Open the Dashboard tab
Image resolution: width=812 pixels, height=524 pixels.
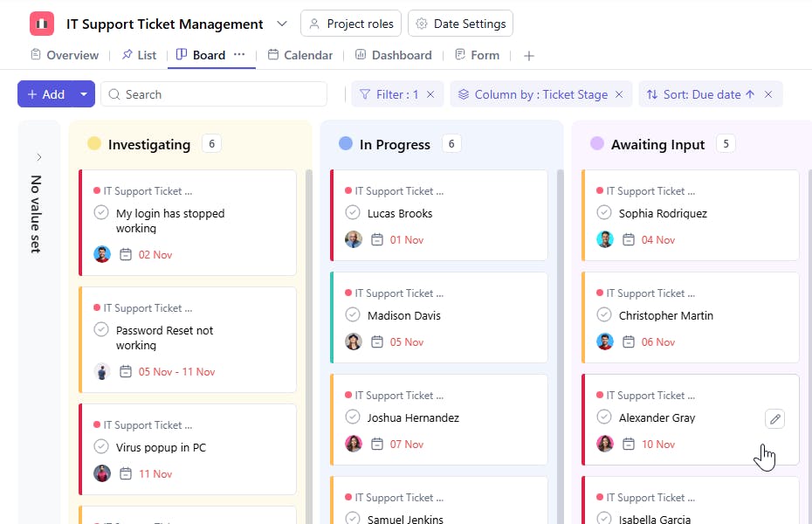tap(393, 55)
